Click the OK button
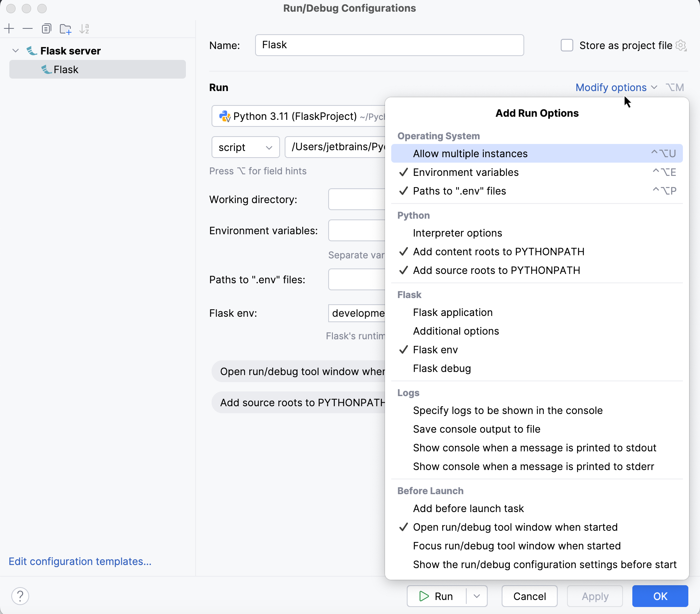The image size is (700, 614). (x=660, y=596)
